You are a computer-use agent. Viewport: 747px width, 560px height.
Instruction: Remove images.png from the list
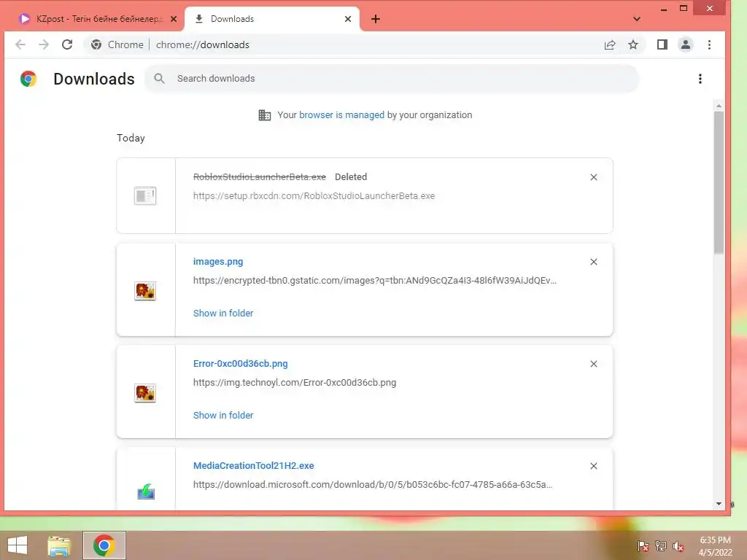594,262
